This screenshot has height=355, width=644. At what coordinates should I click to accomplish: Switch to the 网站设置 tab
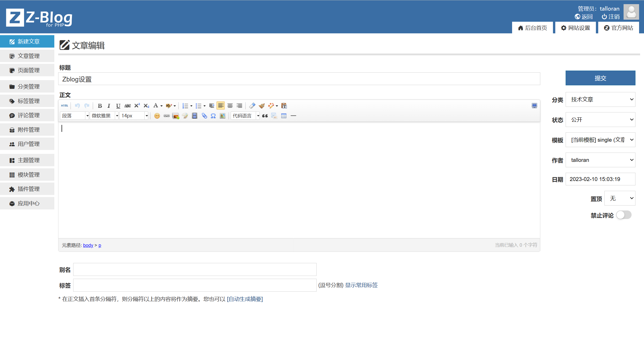click(576, 28)
